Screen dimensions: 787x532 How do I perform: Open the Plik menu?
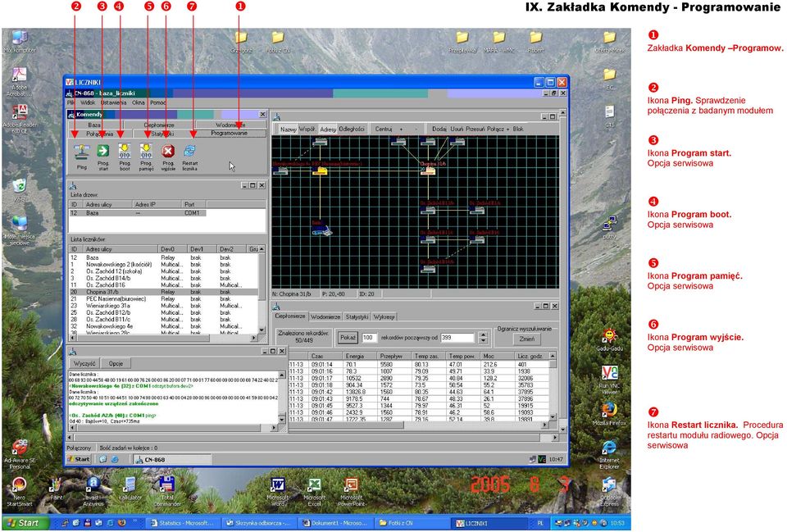click(x=71, y=102)
